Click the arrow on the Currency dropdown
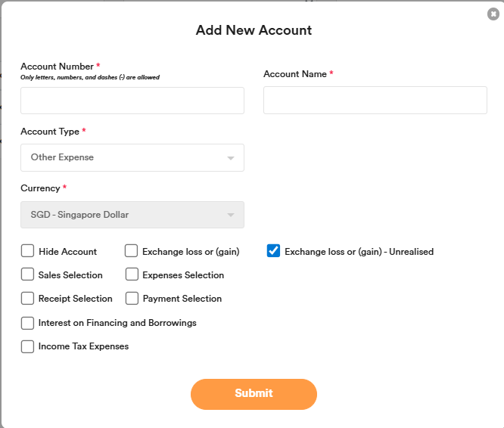Screen dimensions: 504x428 [x=231, y=216]
